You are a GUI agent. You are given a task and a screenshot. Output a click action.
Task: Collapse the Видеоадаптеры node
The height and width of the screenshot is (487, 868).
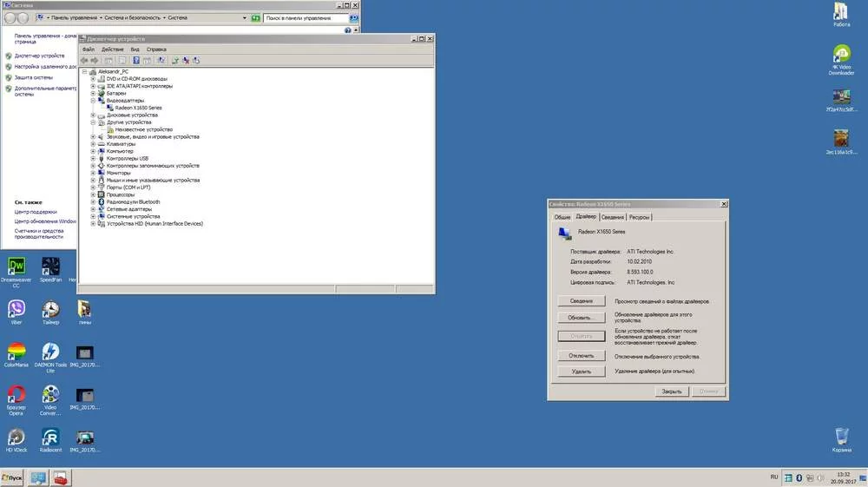coord(93,100)
